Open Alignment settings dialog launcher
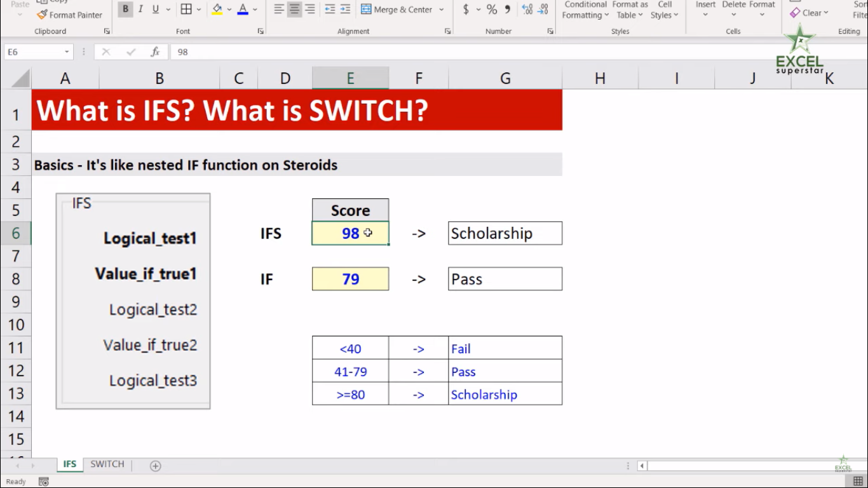868x488 pixels. (448, 31)
